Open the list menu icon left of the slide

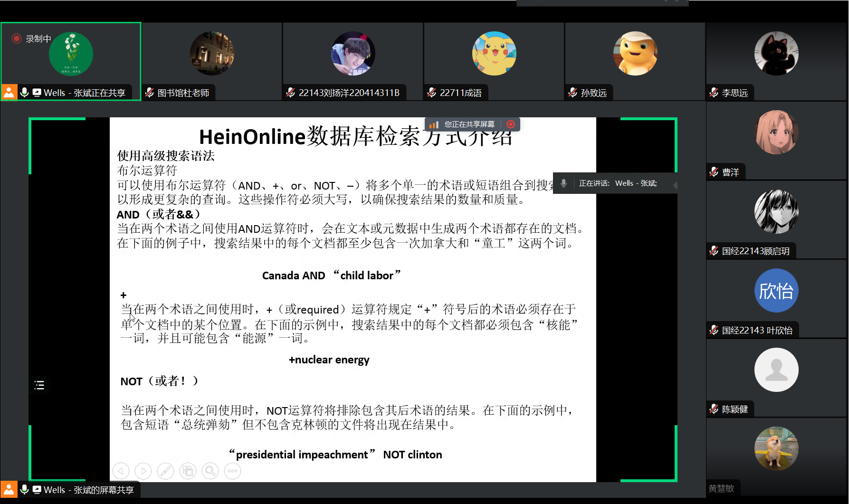click(x=39, y=385)
